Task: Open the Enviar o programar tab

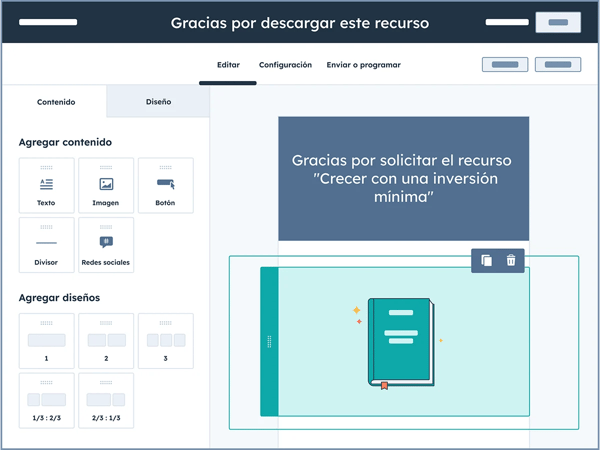Action: 363,65
